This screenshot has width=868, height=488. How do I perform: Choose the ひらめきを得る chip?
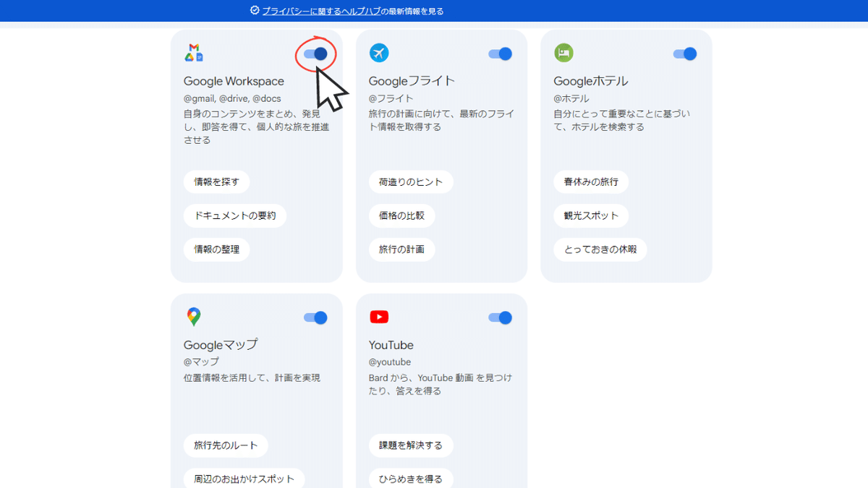411,479
